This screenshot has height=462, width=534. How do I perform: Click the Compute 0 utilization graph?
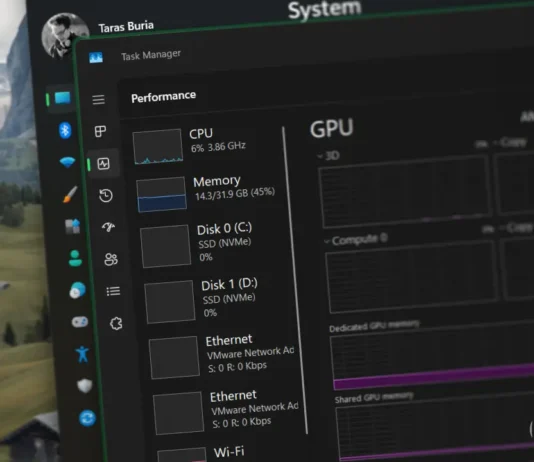(411, 276)
